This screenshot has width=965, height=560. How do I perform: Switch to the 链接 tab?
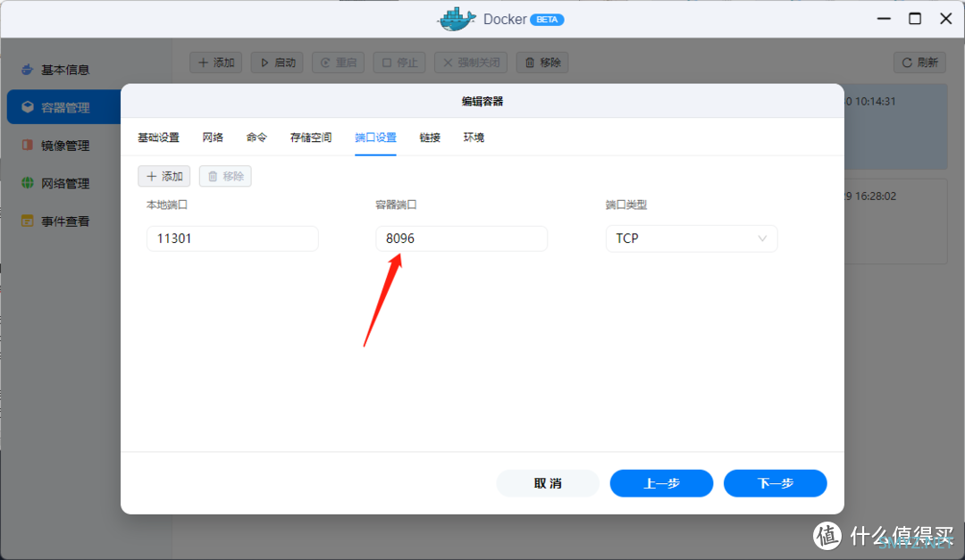(430, 138)
